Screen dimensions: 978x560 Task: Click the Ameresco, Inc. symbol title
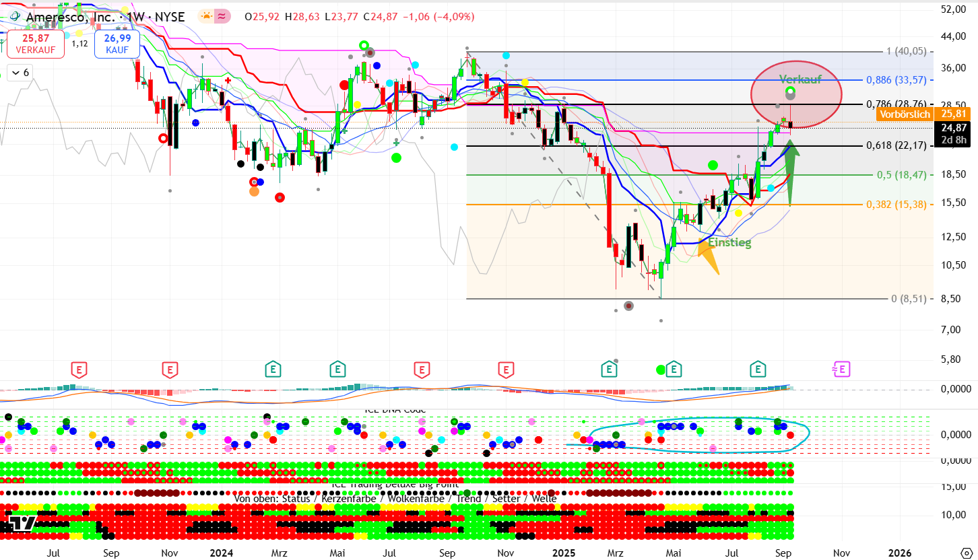(x=73, y=17)
